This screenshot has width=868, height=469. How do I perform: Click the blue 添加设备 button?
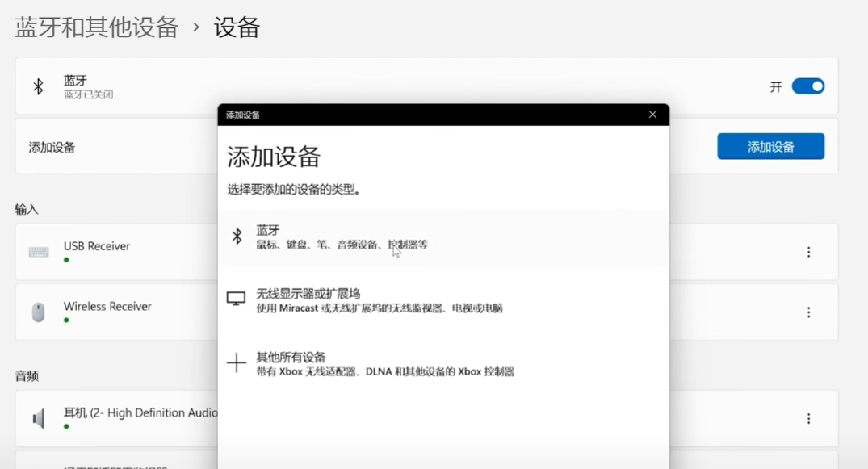(770, 146)
